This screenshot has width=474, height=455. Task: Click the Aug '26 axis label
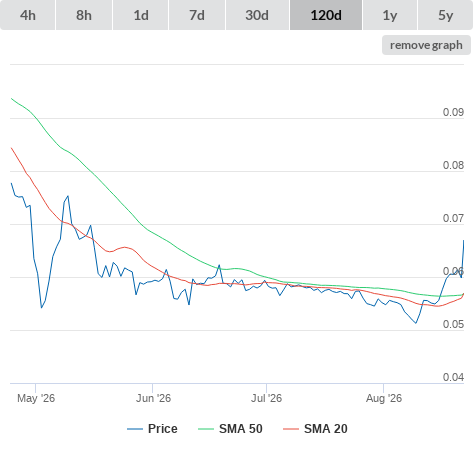384,398
